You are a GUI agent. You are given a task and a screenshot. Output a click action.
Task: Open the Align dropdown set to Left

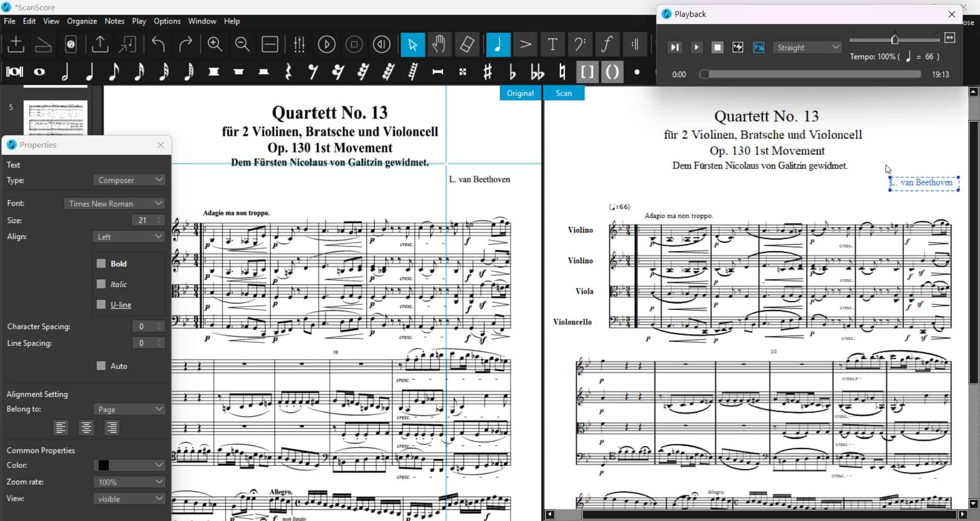(128, 236)
